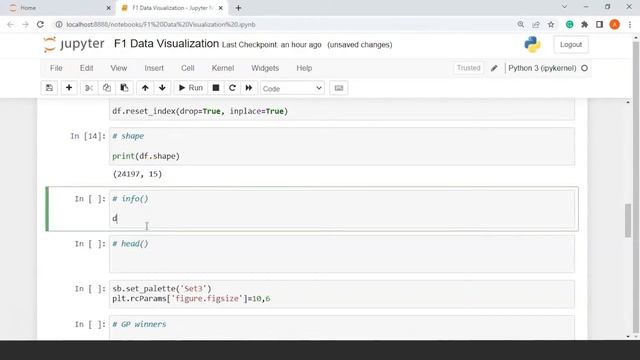The width and height of the screenshot is (640, 360).
Task: Go forward in browser history
Action: pos(25,24)
